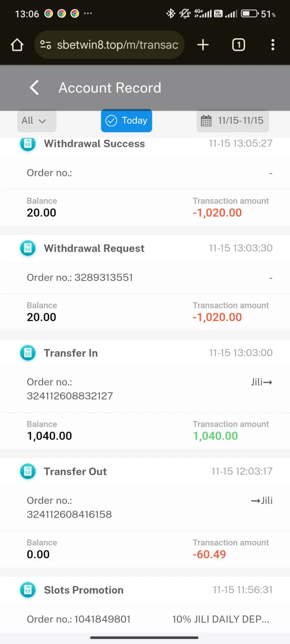Open the 11/15-11/15 date range picker
This screenshot has height=644, width=290.
[x=233, y=121]
